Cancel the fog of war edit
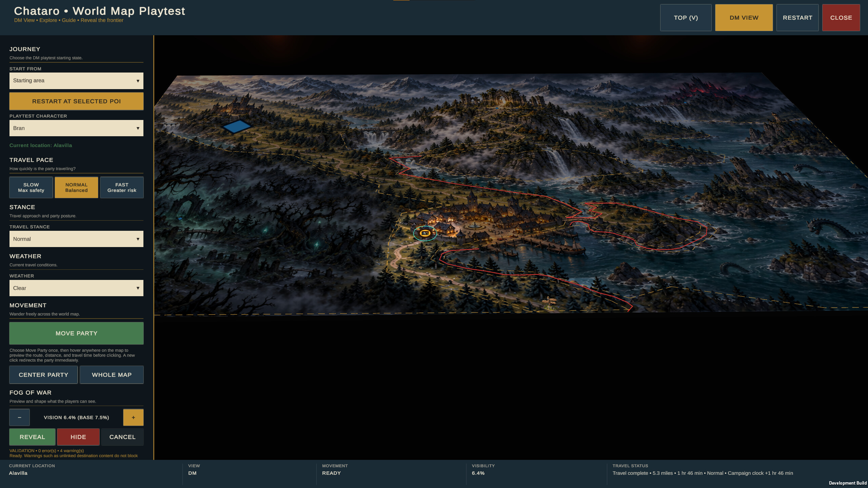This screenshot has height=488, width=868. click(122, 437)
